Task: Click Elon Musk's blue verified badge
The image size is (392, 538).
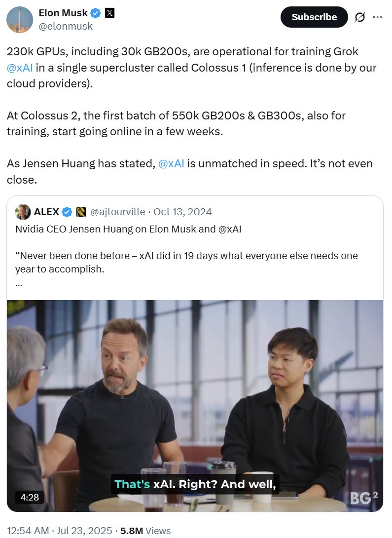Action: point(96,13)
